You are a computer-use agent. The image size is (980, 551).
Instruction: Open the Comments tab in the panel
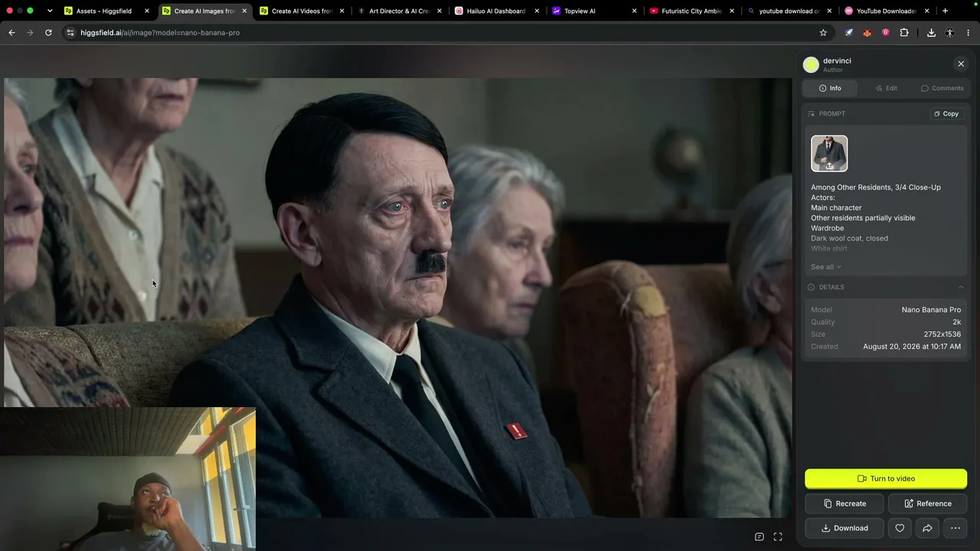coord(942,88)
